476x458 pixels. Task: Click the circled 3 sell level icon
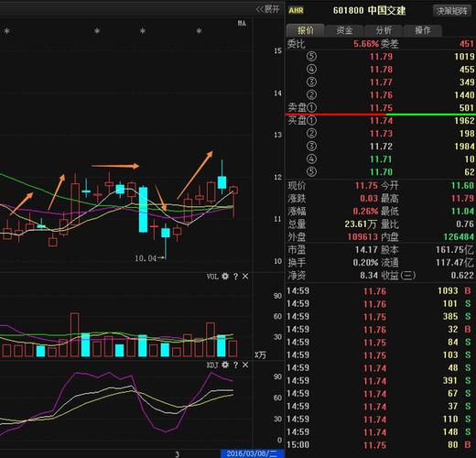pos(311,82)
